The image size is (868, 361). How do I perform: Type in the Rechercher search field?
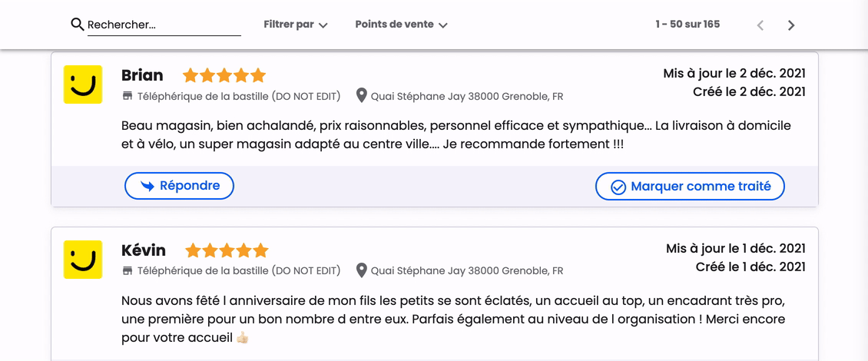click(163, 25)
